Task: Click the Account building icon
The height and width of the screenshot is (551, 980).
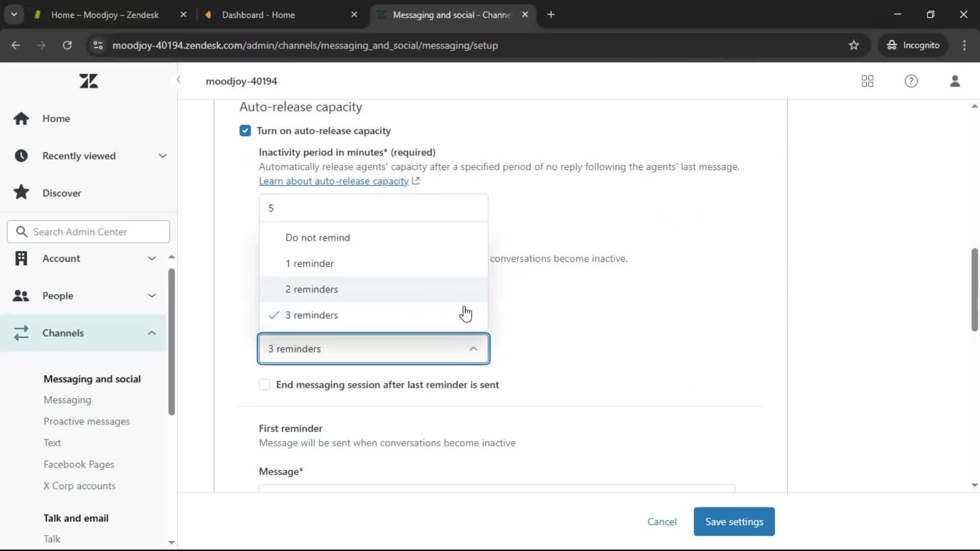Action: point(21,258)
